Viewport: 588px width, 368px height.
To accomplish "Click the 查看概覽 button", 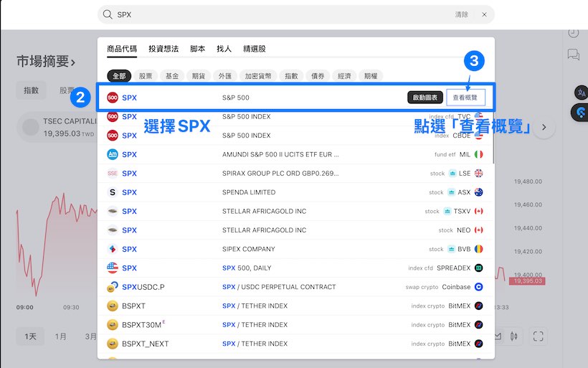I will pyautogui.click(x=465, y=98).
